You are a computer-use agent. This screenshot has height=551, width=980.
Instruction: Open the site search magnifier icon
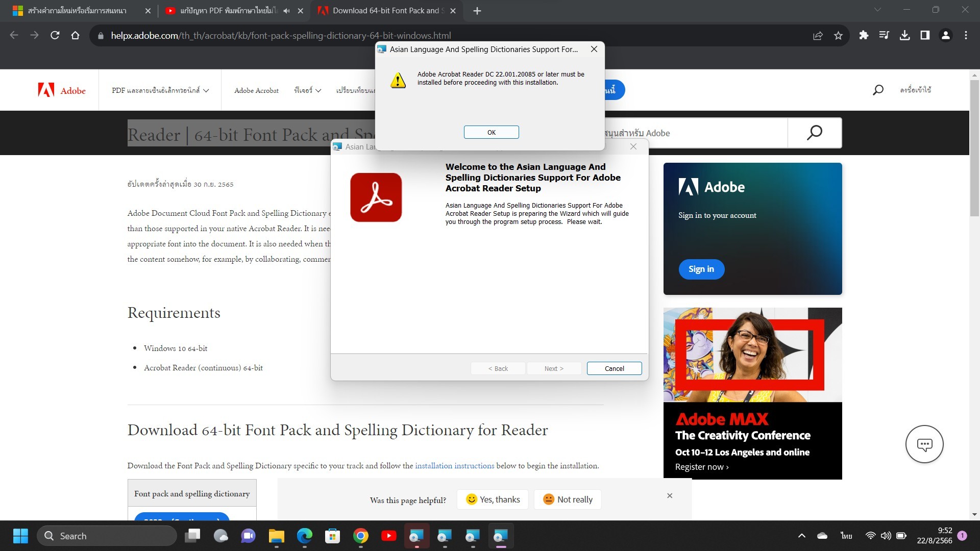(878, 90)
